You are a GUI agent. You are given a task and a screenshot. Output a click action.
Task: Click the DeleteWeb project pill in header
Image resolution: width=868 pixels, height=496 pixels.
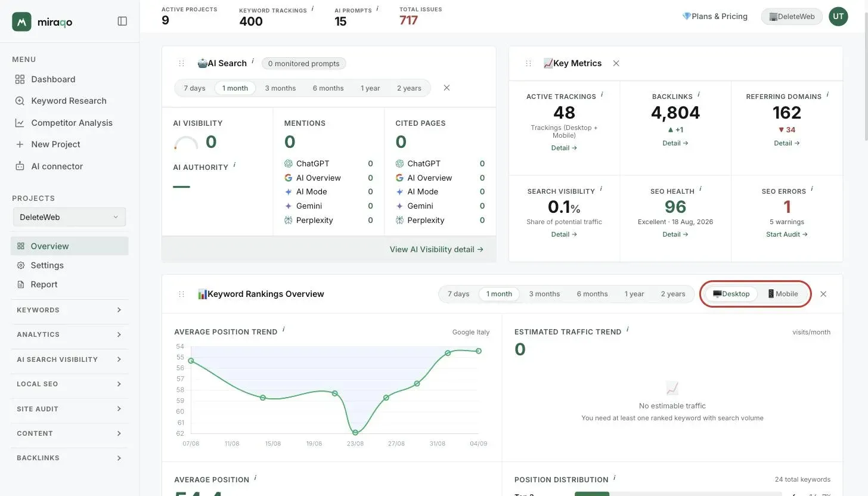[x=792, y=16]
